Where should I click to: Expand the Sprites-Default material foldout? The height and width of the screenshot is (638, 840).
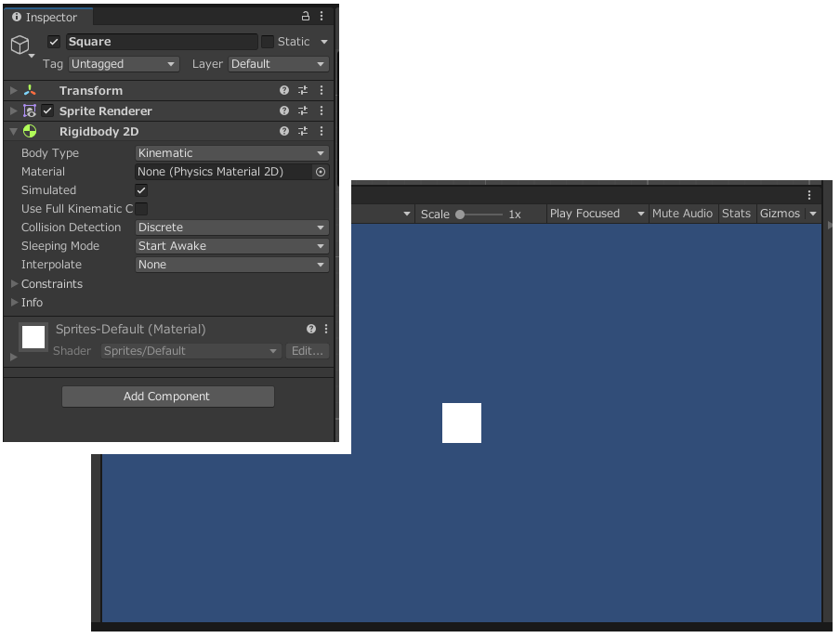click(14, 357)
